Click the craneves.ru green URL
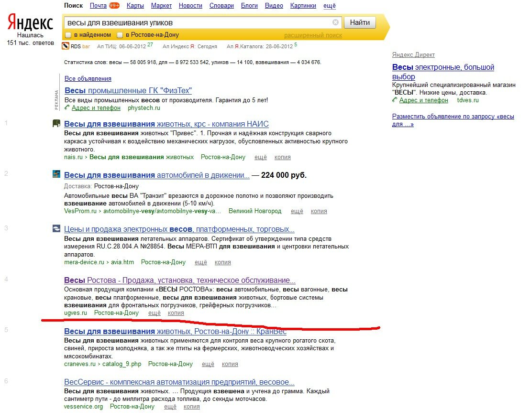Viewport: 530px width, 420px height. point(80,364)
